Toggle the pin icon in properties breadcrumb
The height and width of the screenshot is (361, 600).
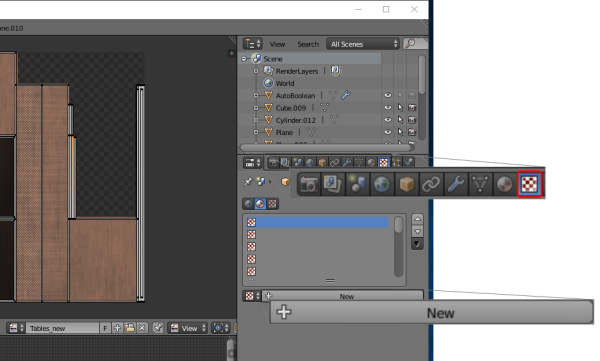[248, 181]
